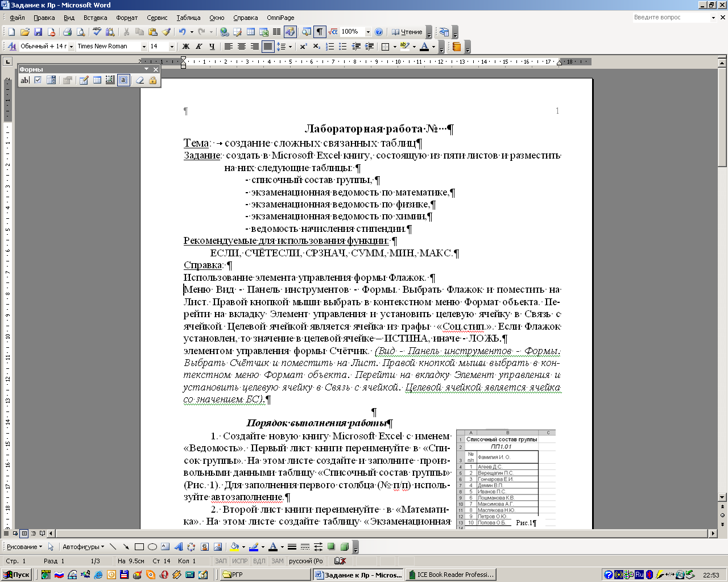Click the Пуск start button
This screenshot has width=728, height=582.
pos(16,575)
